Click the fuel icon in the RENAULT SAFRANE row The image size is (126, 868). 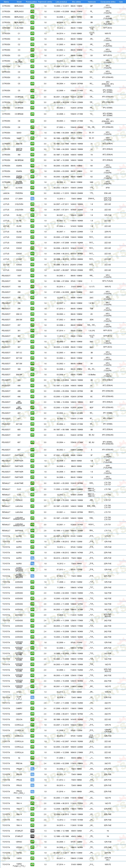tap(32, 531)
